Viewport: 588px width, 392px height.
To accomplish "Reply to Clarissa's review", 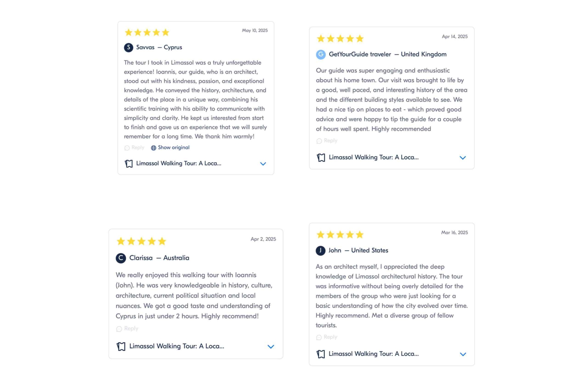I will (127, 329).
